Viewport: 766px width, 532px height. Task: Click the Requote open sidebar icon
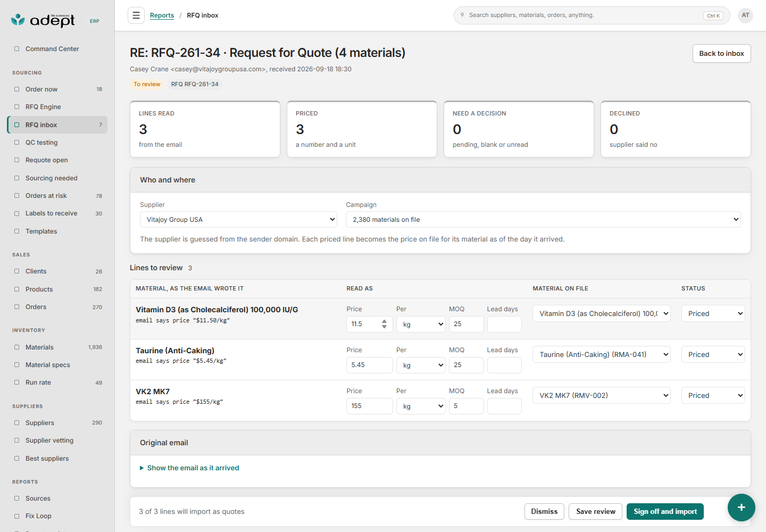pos(16,160)
